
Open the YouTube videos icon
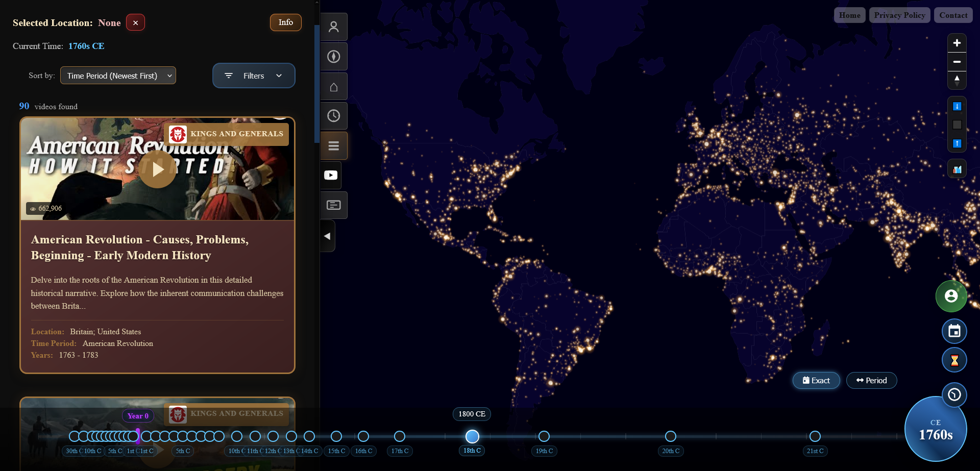[x=331, y=176]
